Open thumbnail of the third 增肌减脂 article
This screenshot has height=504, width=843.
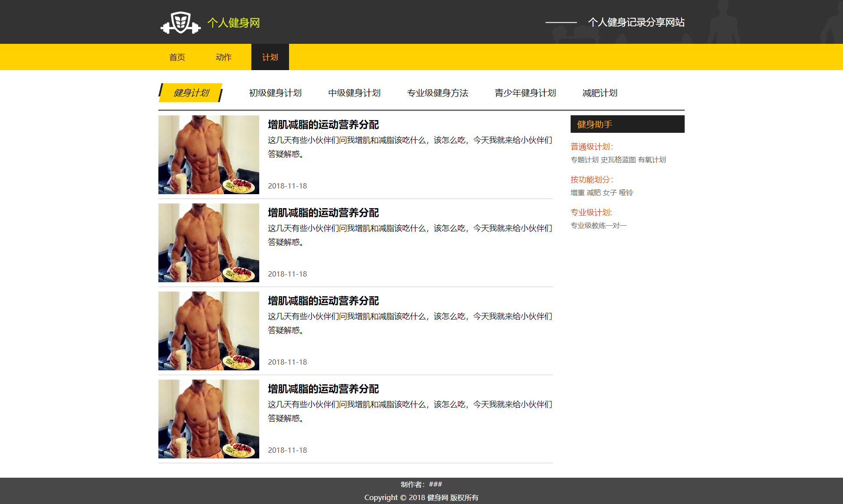(209, 331)
